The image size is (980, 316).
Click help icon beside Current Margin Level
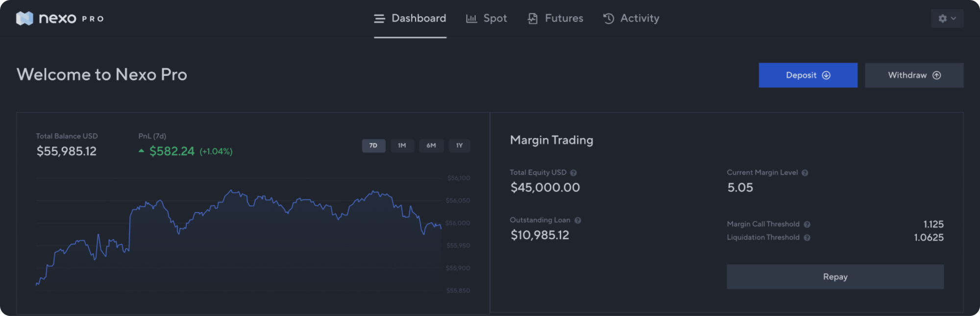tap(805, 173)
